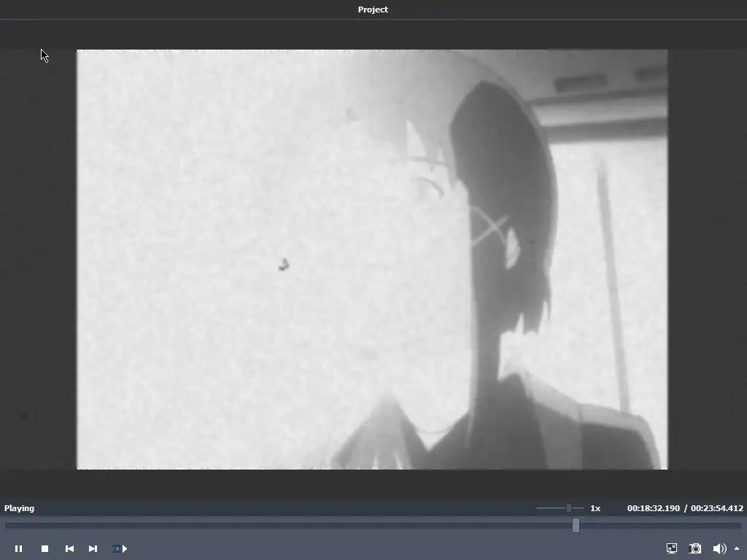Click the total duration 00:23:54.412
This screenshot has height=560, width=747.
click(717, 508)
